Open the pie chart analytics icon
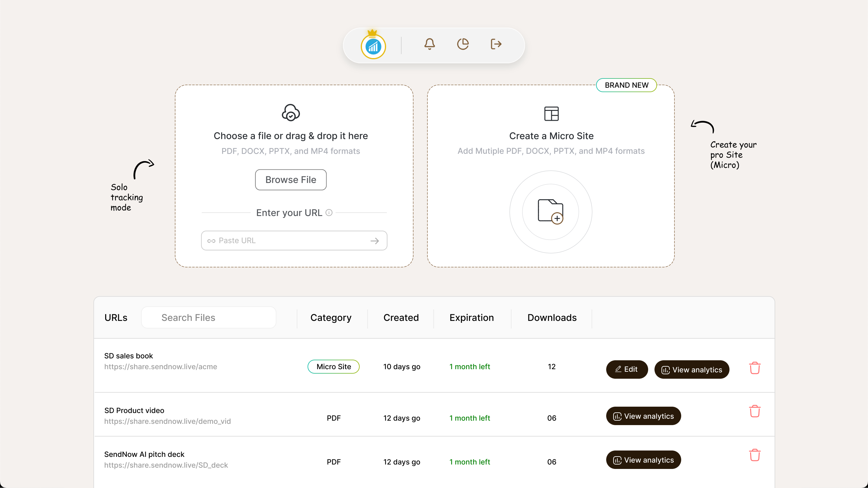 463,44
